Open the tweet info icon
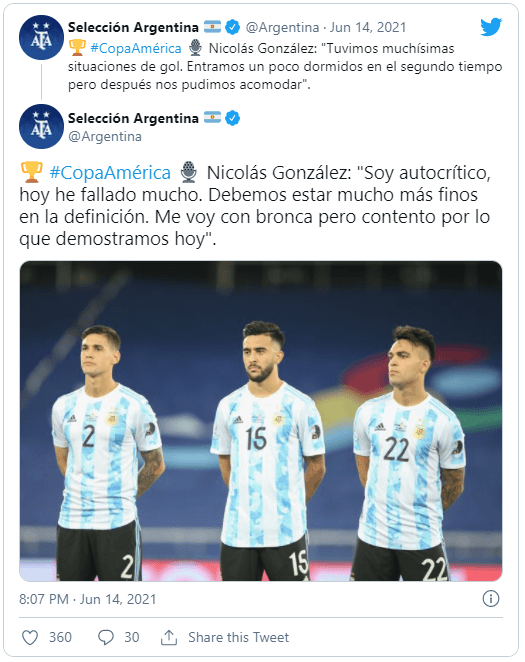 click(490, 599)
